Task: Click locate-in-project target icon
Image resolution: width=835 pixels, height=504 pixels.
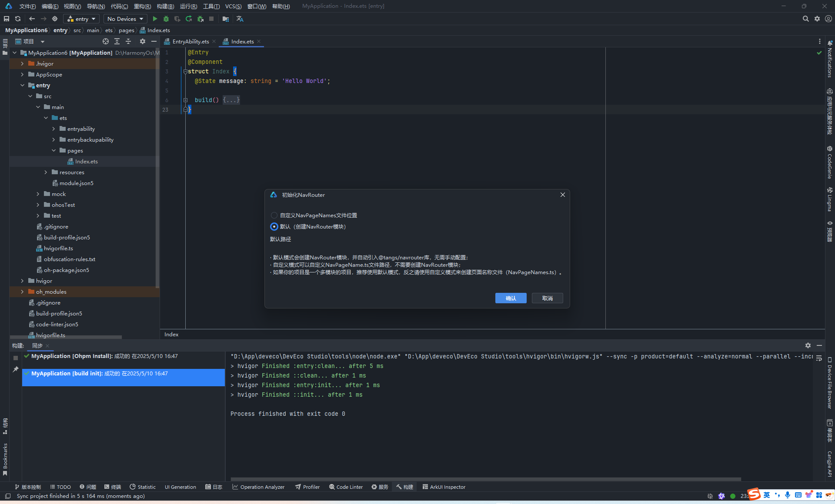Action: 106,41
